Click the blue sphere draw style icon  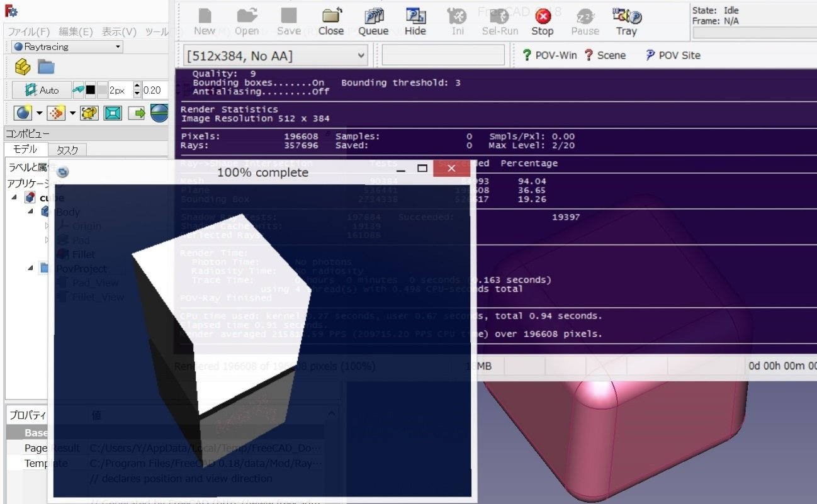(x=23, y=113)
